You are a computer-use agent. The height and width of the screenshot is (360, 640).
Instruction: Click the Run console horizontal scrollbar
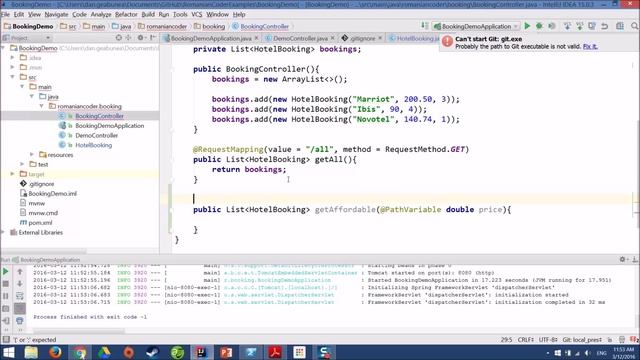(79, 331)
